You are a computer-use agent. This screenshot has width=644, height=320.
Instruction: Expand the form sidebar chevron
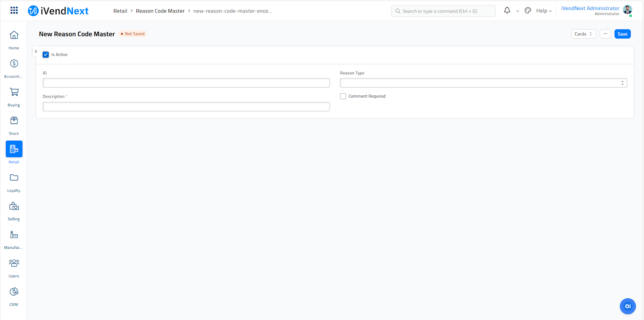(36, 51)
